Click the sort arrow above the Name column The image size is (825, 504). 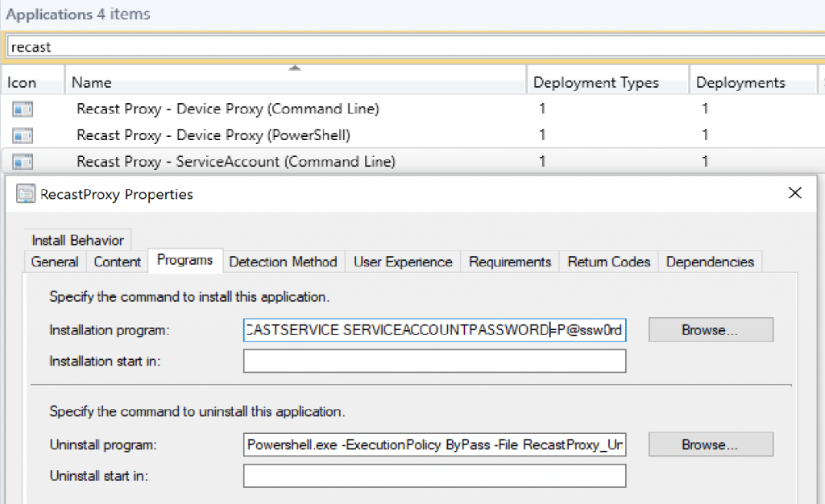[x=296, y=68]
